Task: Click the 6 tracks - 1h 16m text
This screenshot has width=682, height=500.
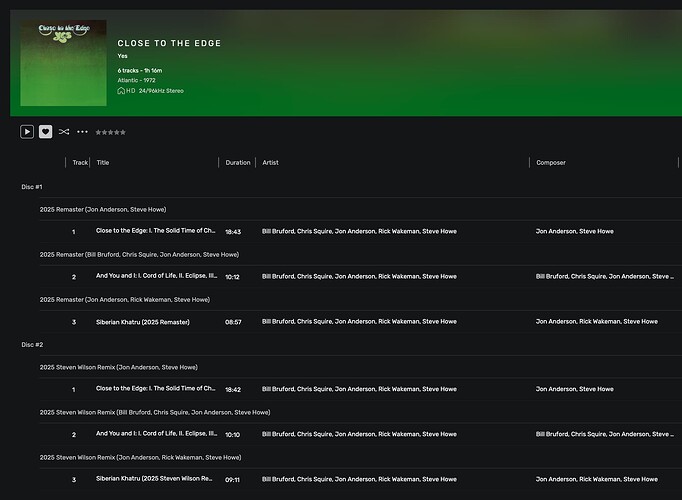Action: point(140,70)
